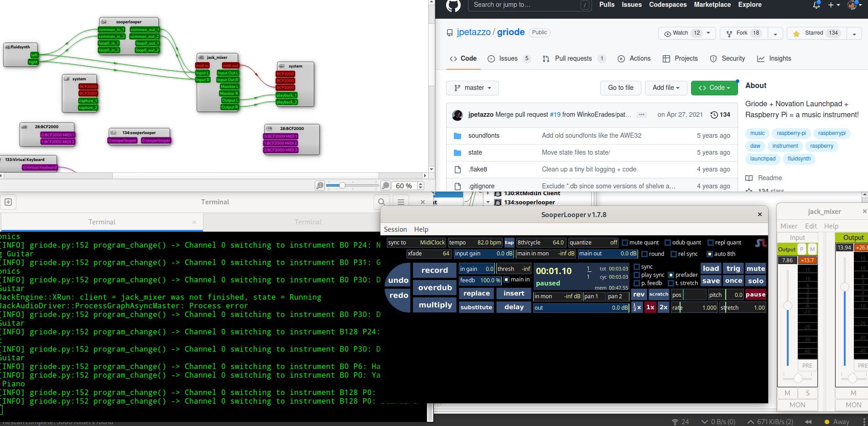Click the Away status indicator

(x=837, y=422)
